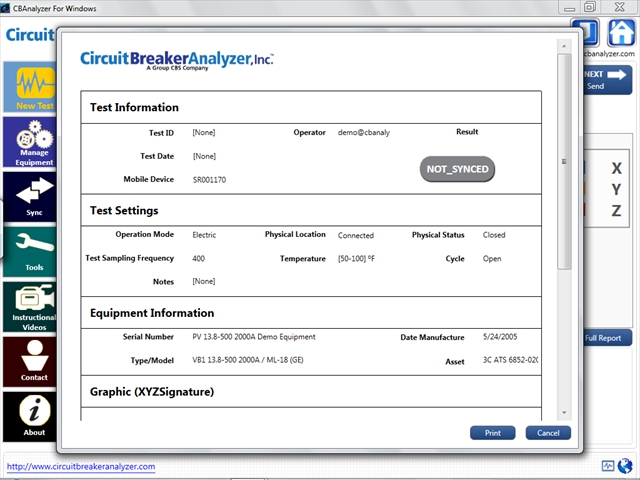Viewport: 640px width, 480px height.
Task: Click the Y axis label behind dialog
Action: (616, 189)
